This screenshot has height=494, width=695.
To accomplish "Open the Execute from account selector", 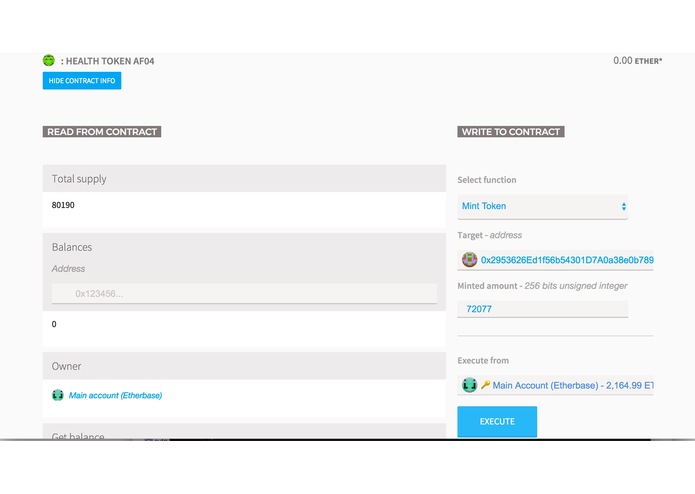I will pyautogui.click(x=555, y=385).
